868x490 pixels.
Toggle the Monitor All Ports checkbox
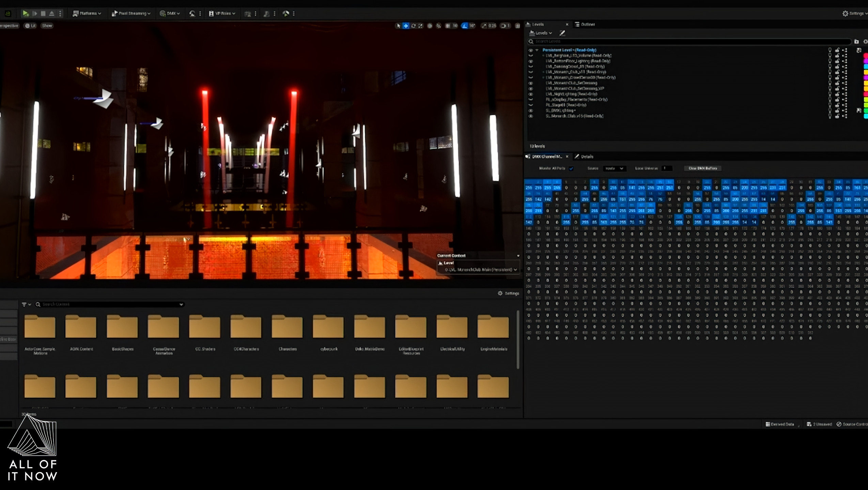click(x=571, y=168)
